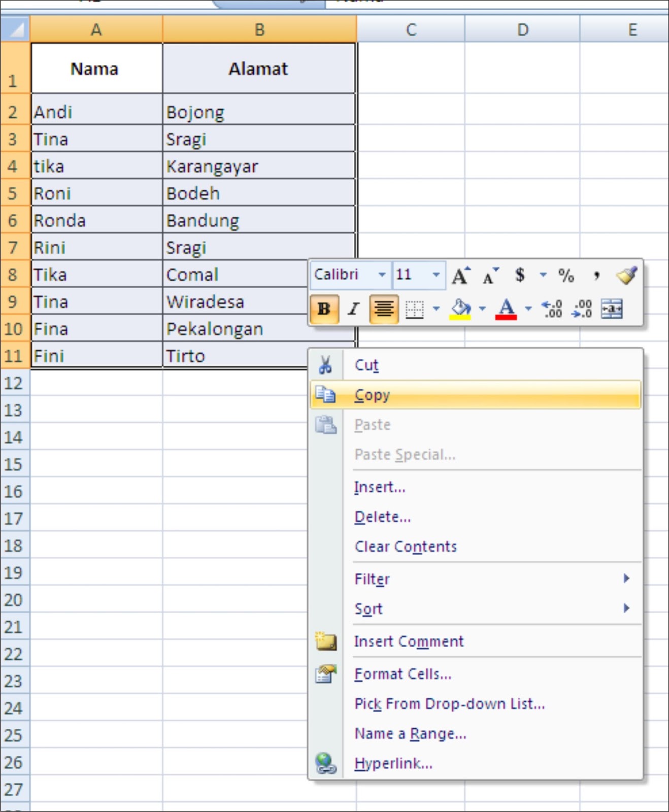Click the Cut scissors icon

pyautogui.click(x=325, y=365)
